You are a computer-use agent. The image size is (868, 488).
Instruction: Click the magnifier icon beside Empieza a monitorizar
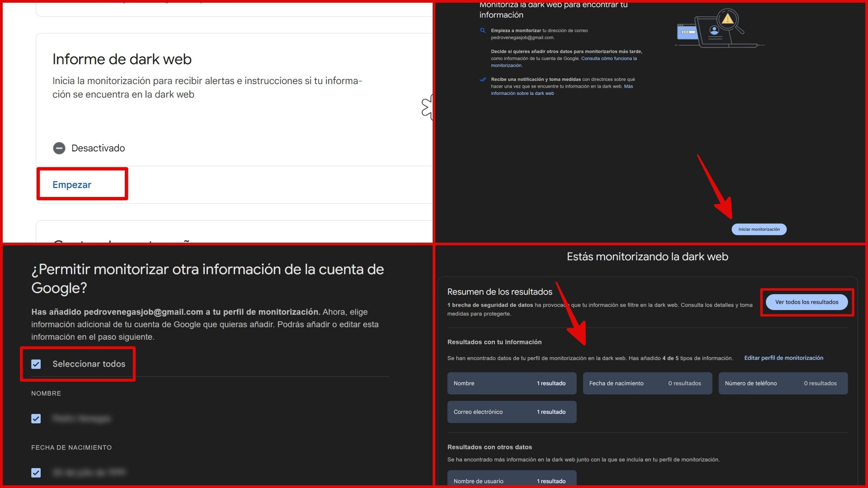coord(483,31)
